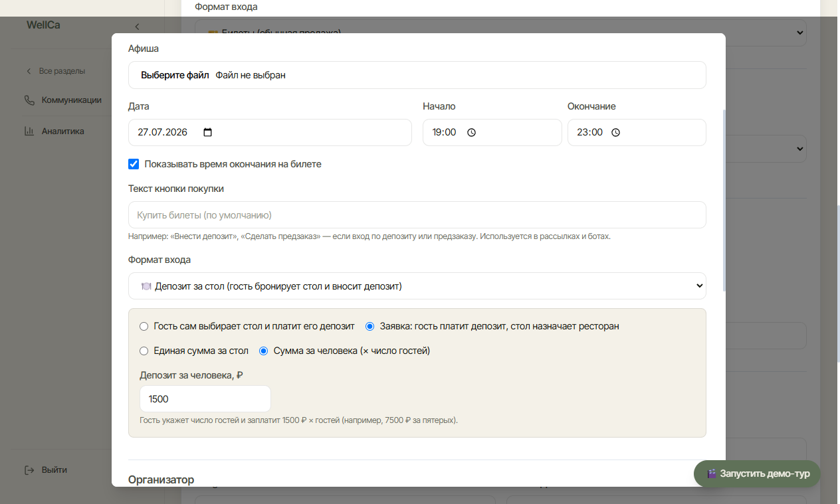Select Гость сам выбирает стол radio option
Image resolution: width=840 pixels, height=504 pixels.
coord(144,327)
